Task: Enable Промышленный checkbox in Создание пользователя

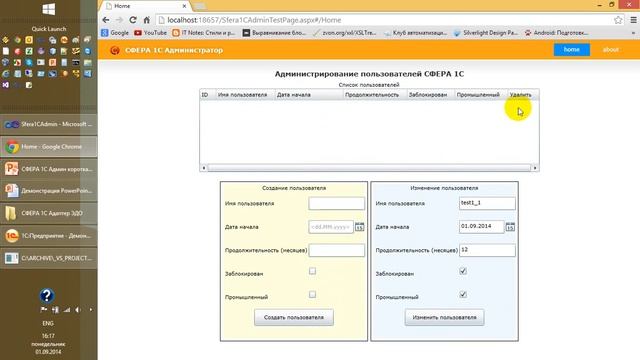Action: click(x=312, y=294)
